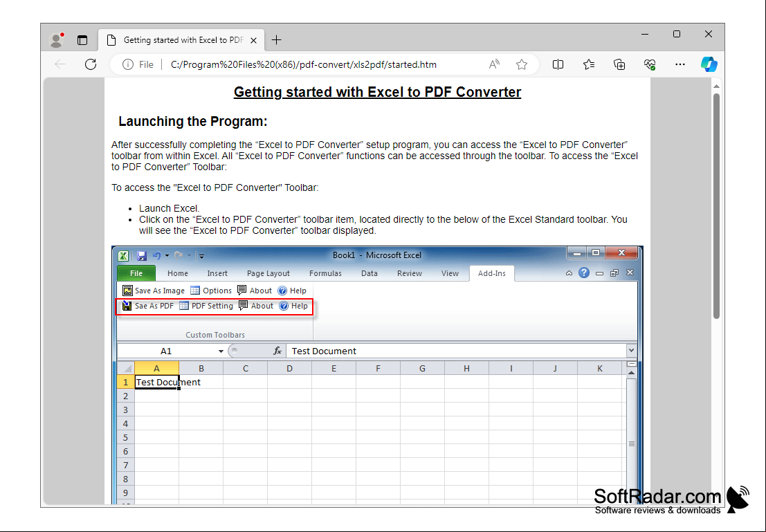The width and height of the screenshot is (766, 532).
Task: Open Browser essentials heart icon
Action: (x=650, y=64)
